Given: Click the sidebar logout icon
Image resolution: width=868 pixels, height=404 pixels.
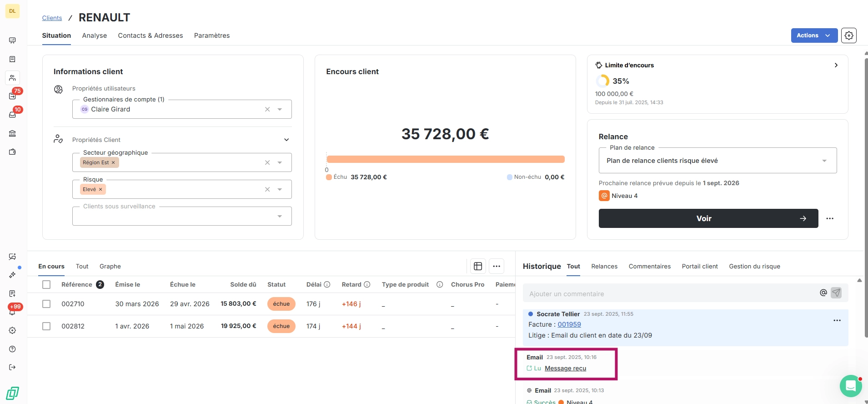Looking at the screenshot, I should pyautogui.click(x=12, y=367).
